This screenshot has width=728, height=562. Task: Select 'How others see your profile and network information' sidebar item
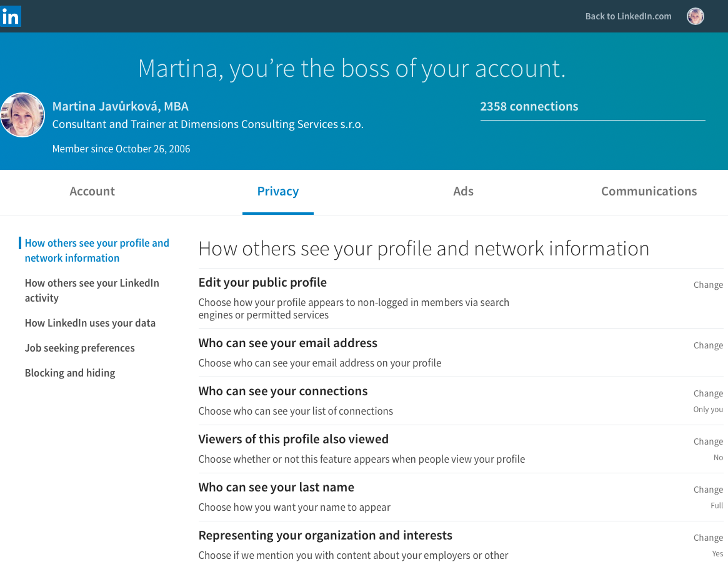(x=97, y=250)
